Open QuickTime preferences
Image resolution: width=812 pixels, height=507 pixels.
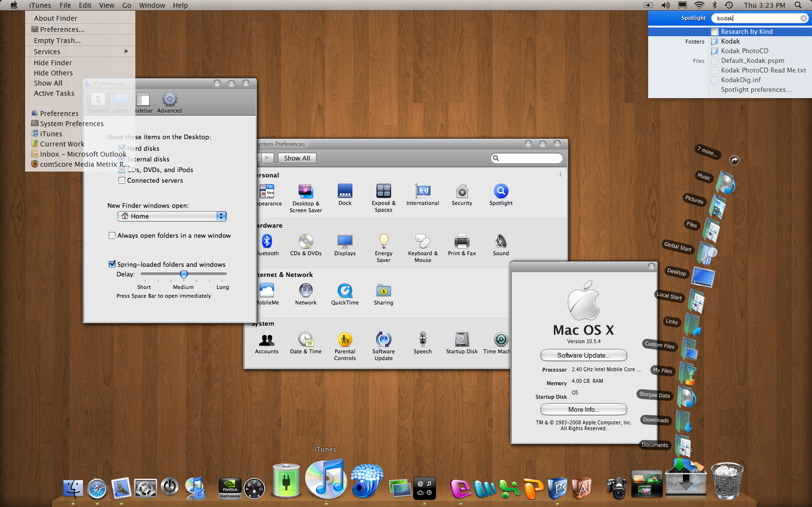click(345, 294)
